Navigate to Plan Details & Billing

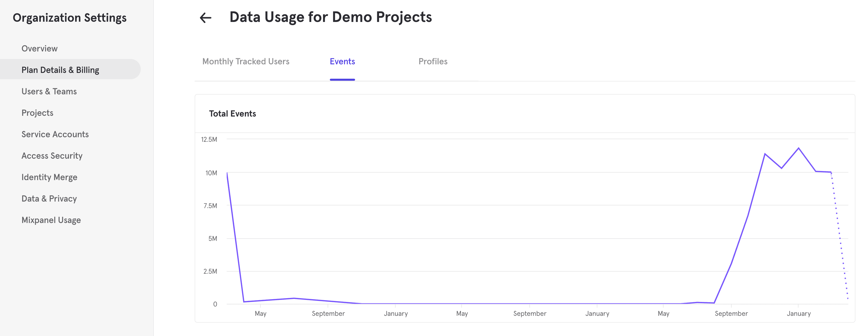click(x=60, y=69)
